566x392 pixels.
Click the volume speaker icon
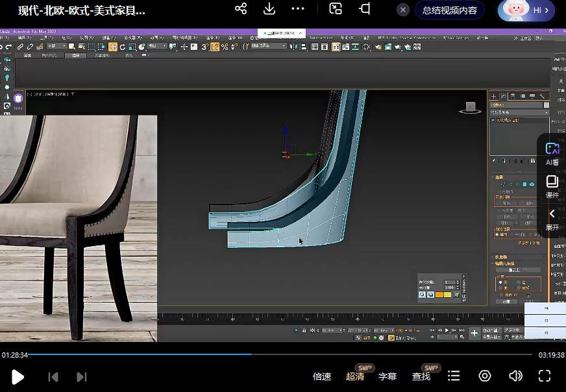pos(515,376)
